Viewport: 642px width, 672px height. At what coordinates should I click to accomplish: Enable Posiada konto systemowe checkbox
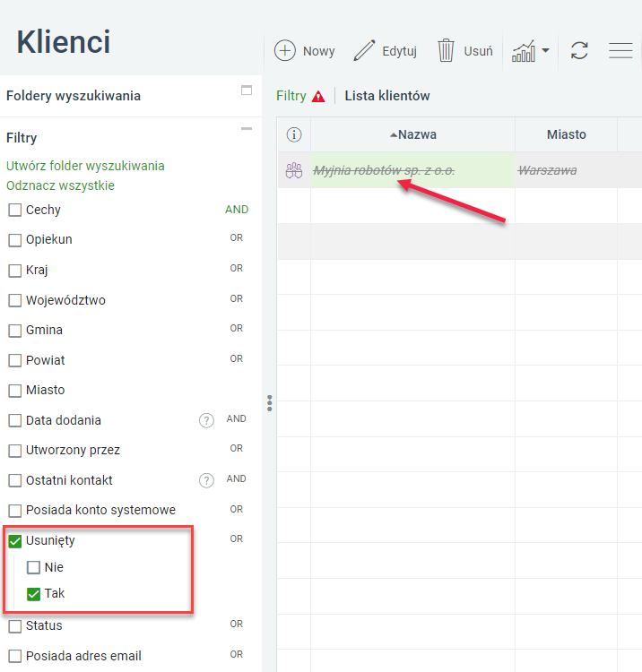[x=15, y=511]
